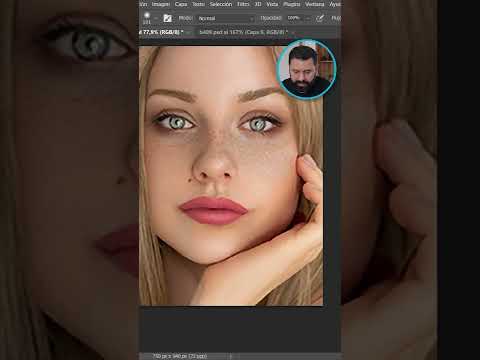Open the Selección menu

pos(221,4)
